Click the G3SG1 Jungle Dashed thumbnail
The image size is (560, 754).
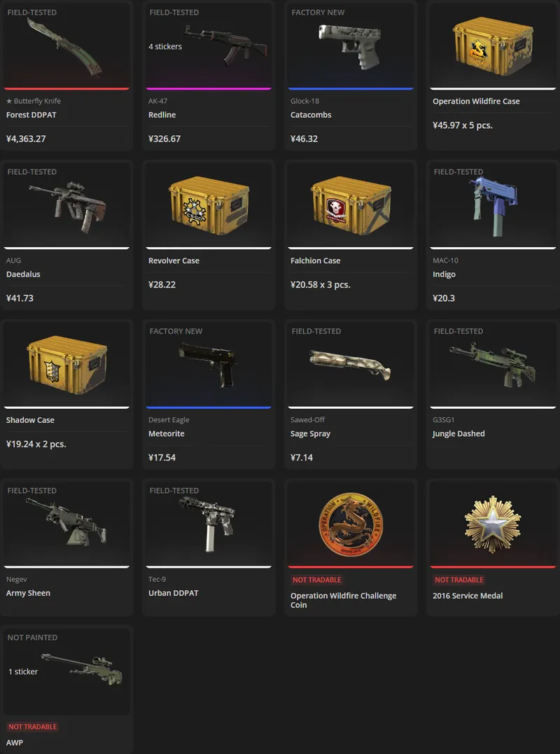(493, 365)
